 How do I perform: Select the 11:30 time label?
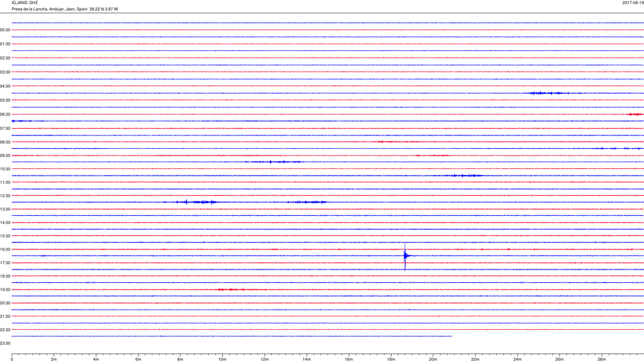click(5, 182)
